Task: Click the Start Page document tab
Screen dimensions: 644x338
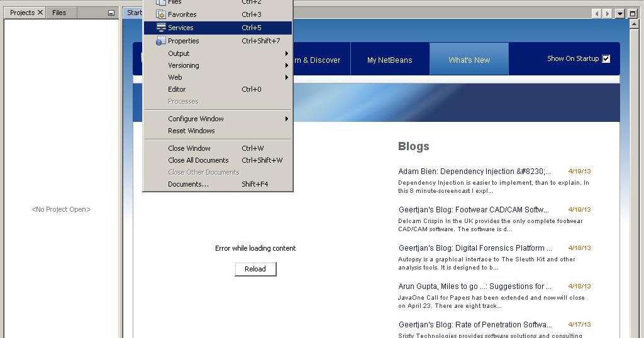Action: click(x=134, y=13)
